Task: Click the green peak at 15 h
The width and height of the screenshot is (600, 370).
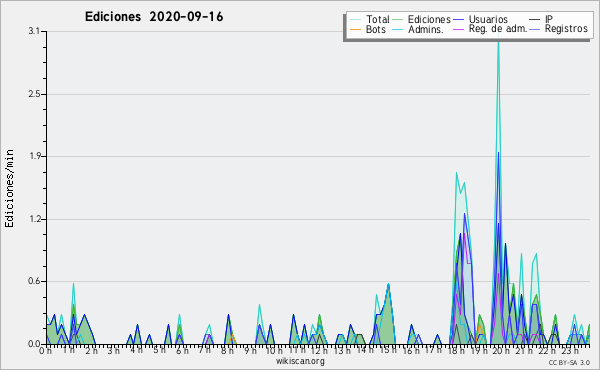Action: 388,285
